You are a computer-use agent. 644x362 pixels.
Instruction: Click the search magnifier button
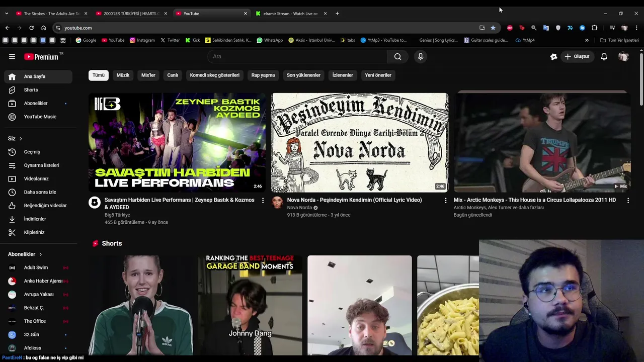click(x=397, y=57)
